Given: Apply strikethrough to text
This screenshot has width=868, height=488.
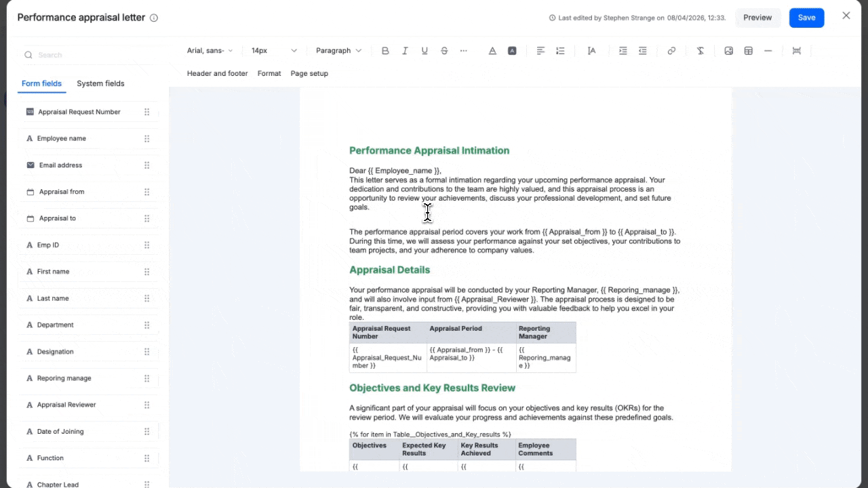Looking at the screenshot, I should coord(444,51).
